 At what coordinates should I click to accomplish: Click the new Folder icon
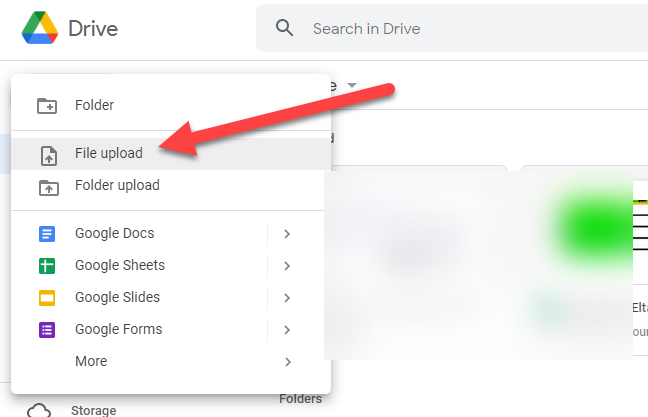(47, 105)
